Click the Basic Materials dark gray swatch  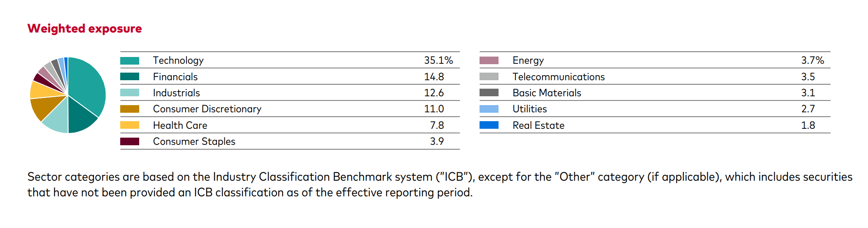(x=489, y=92)
